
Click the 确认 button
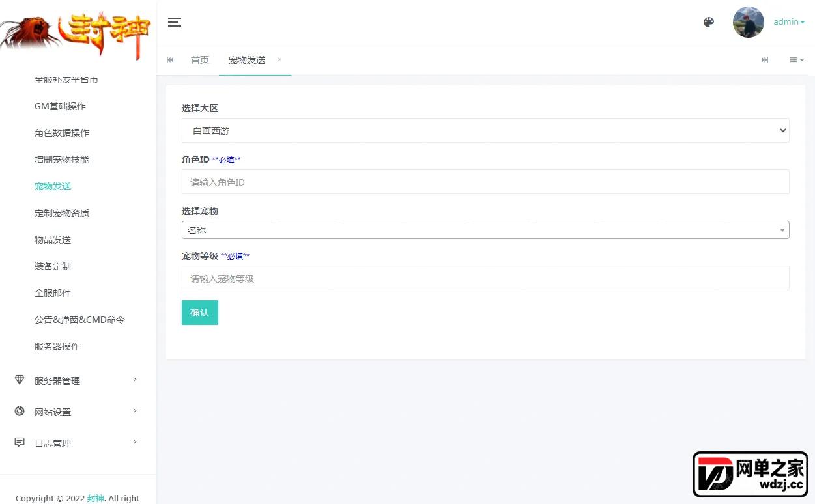click(x=200, y=313)
